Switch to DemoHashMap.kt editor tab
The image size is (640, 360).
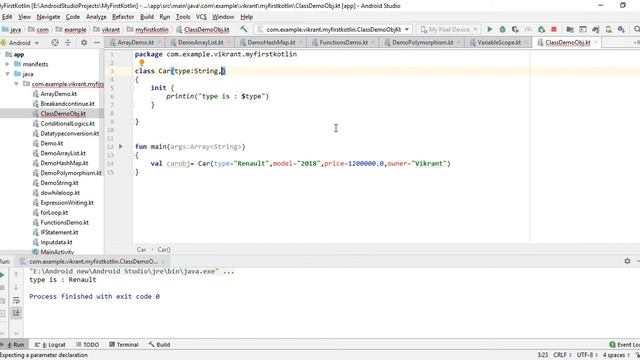tap(271, 42)
